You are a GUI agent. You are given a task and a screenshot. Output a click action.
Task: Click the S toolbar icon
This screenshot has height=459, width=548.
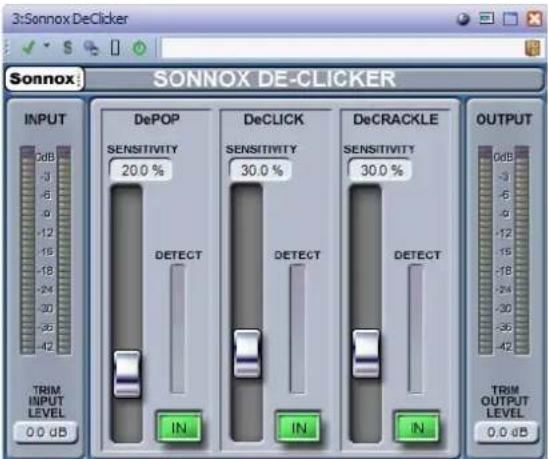[x=68, y=47]
